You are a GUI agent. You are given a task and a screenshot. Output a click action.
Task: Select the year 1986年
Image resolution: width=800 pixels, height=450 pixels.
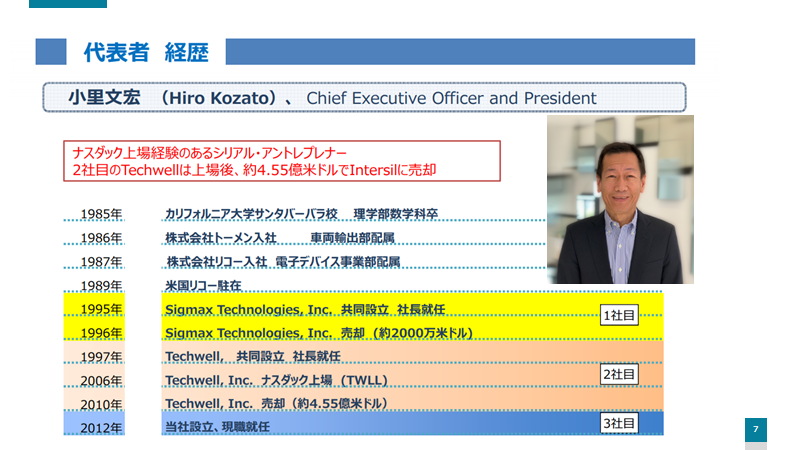point(101,238)
